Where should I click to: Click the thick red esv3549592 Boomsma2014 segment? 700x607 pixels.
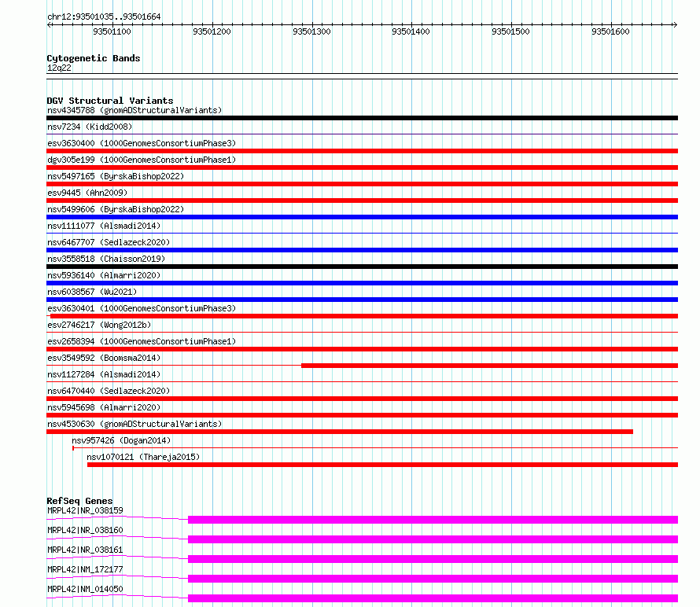[x=490, y=366]
